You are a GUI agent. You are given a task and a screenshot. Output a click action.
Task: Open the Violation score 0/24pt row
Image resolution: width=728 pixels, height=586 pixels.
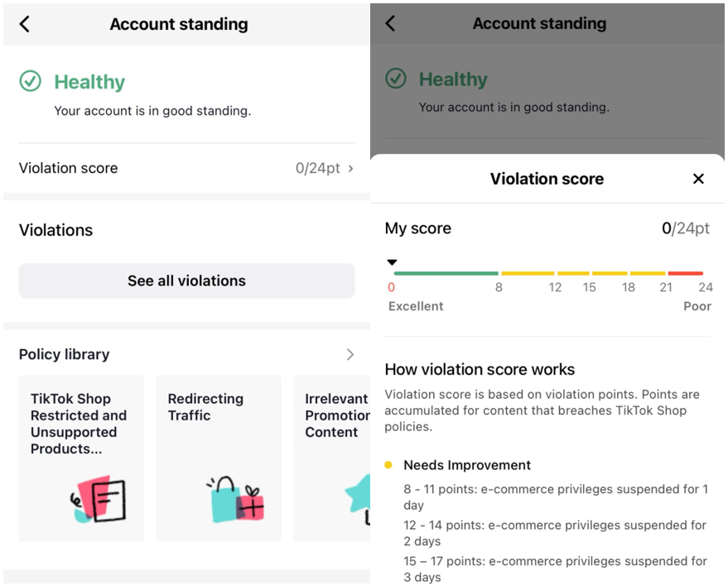coord(186,168)
